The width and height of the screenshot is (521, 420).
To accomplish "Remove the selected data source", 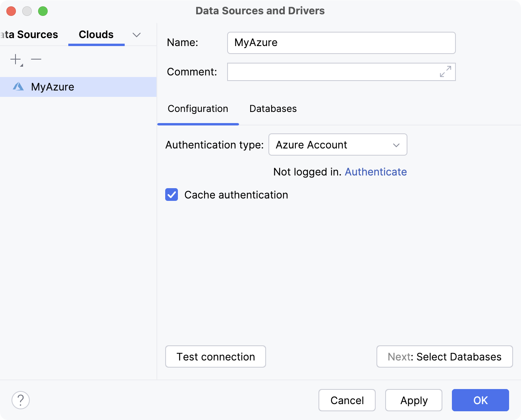I will (36, 60).
